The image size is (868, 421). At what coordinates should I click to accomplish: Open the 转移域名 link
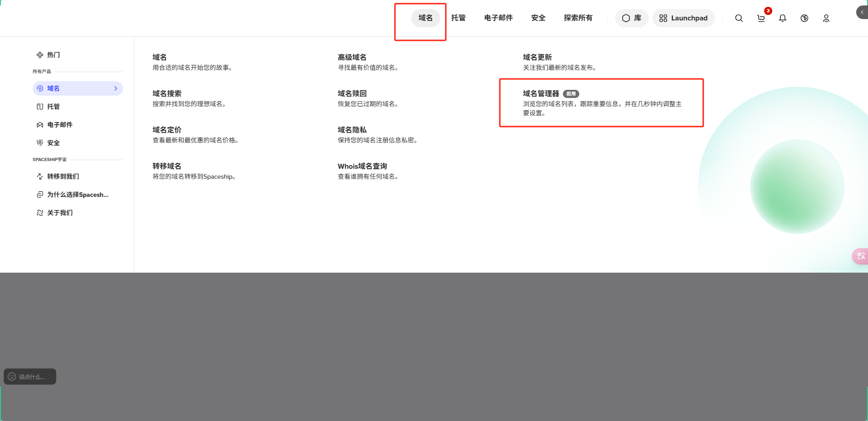point(167,166)
